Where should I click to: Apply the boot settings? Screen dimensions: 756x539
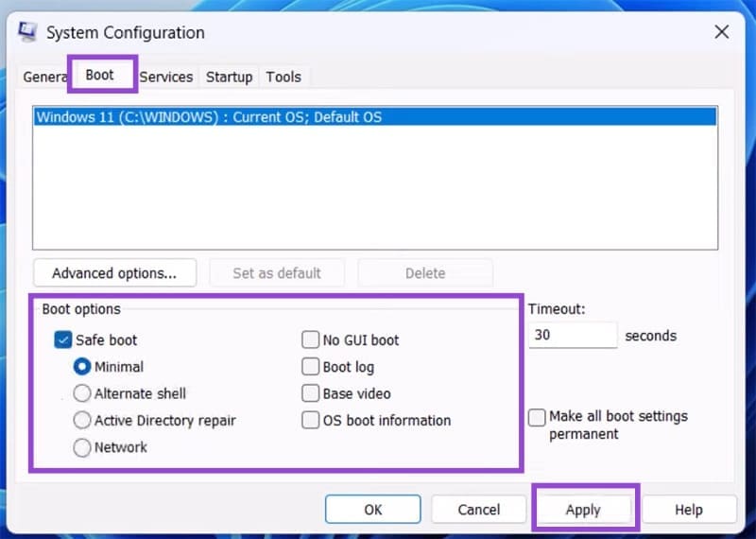(x=583, y=510)
